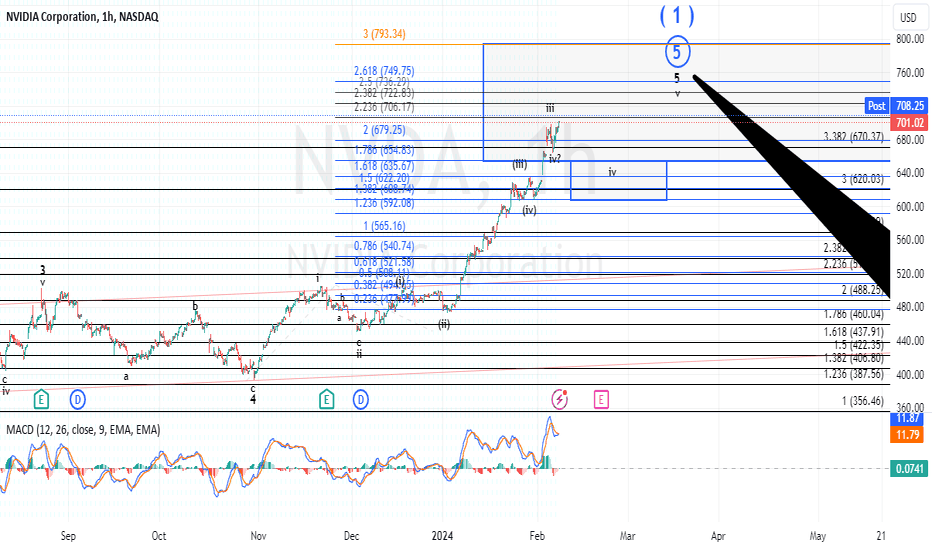Click 800.00 on the price scale
The height and width of the screenshot is (550, 932).
[x=910, y=39]
